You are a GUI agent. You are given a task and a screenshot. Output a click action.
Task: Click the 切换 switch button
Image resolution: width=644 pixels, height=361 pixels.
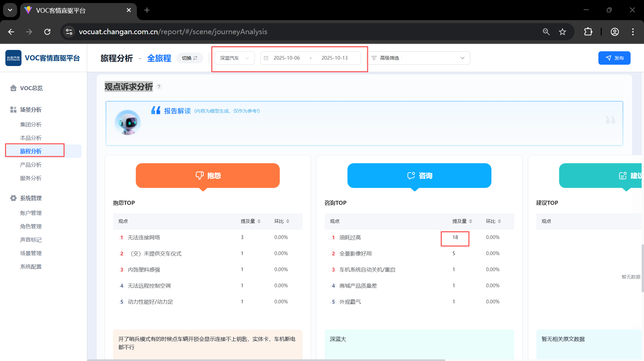click(x=190, y=58)
